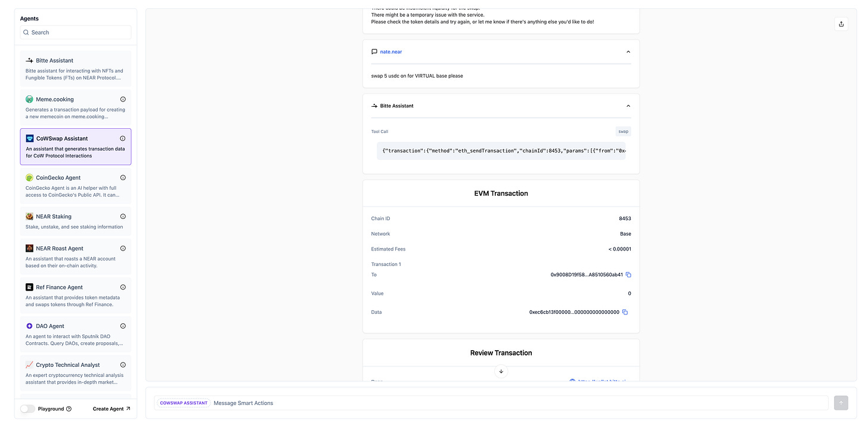This screenshot has height=439, width=868.
Task: Open the nate.near profile link
Action: point(391,52)
